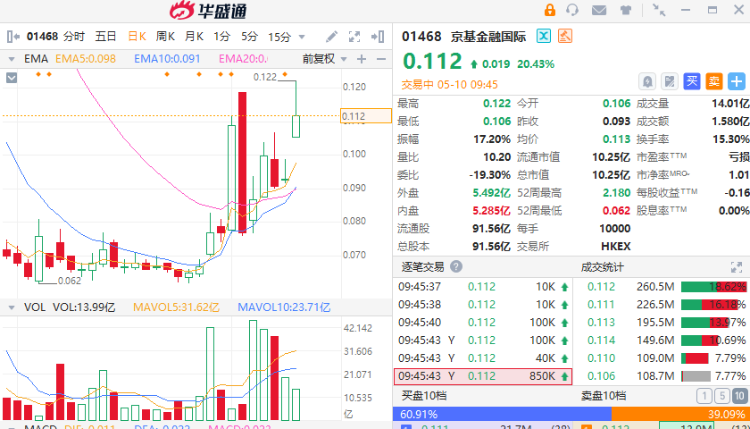Click the large 0.112 price quote
750x429 pixels.
click(x=432, y=62)
